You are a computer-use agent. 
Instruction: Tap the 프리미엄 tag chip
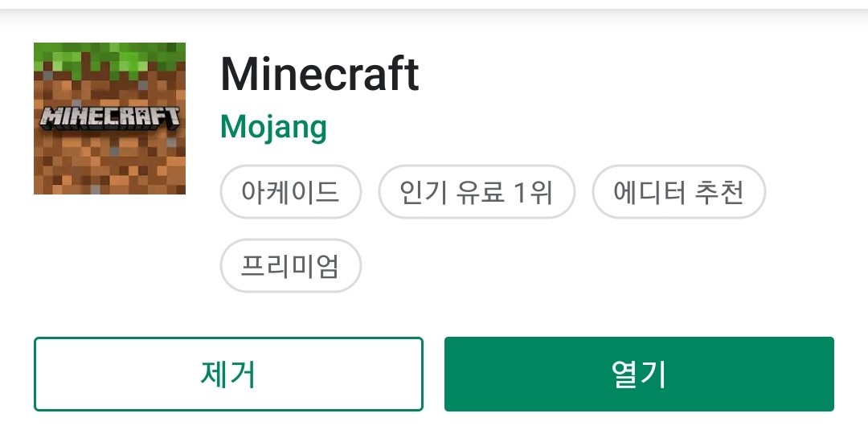click(291, 266)
